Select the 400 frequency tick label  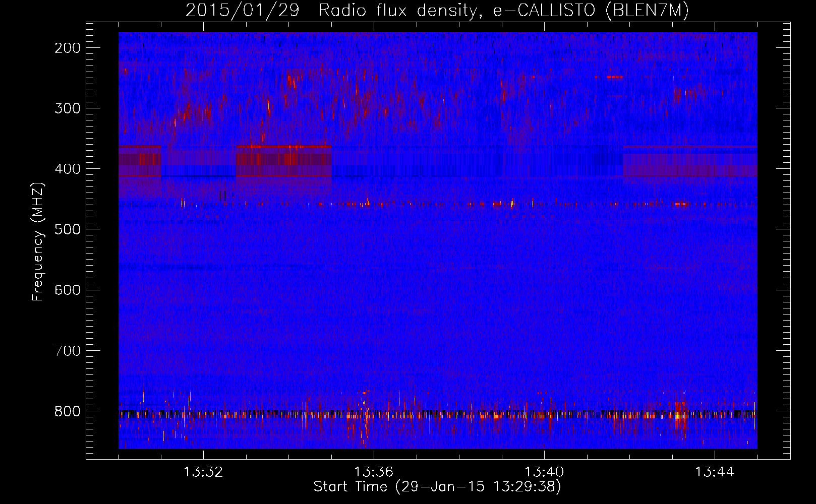click(x=67, y=169)
